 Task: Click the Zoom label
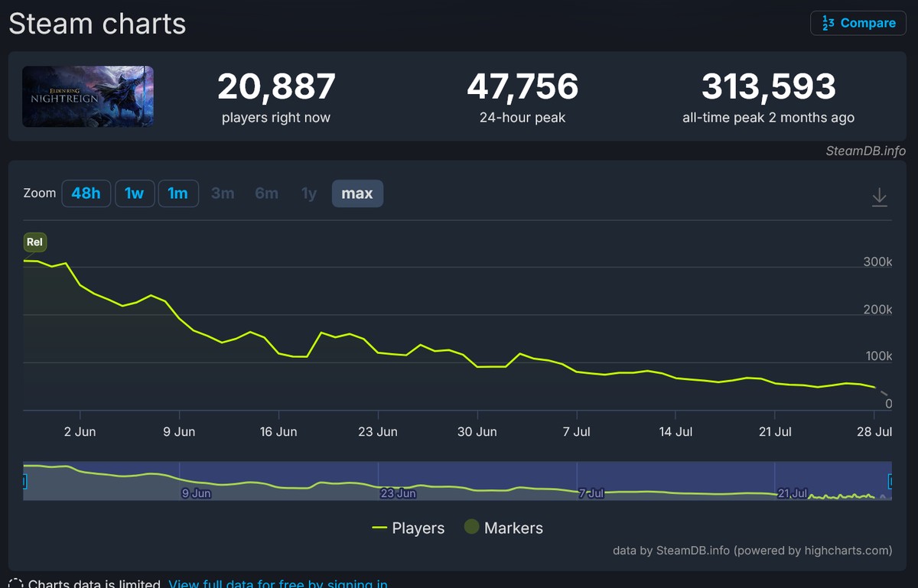(40, 193)
